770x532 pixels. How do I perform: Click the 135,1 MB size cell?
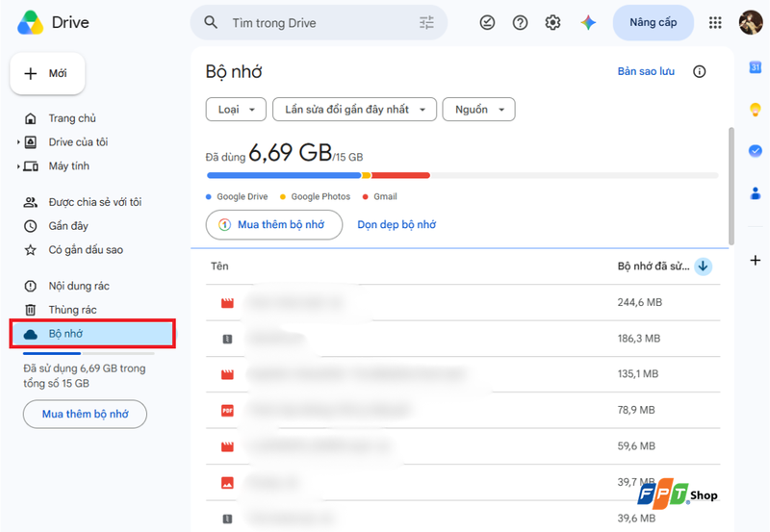[x=638, y=374]
